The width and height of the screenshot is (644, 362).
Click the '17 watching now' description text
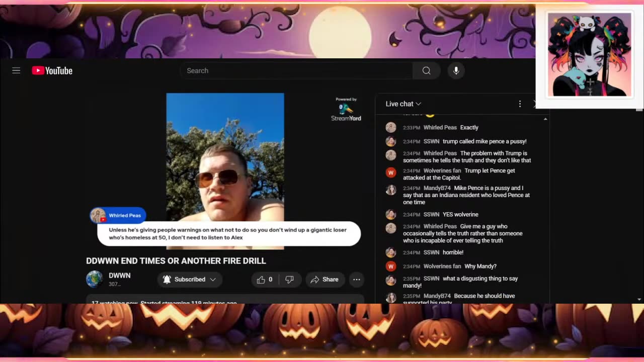(164, 303)
